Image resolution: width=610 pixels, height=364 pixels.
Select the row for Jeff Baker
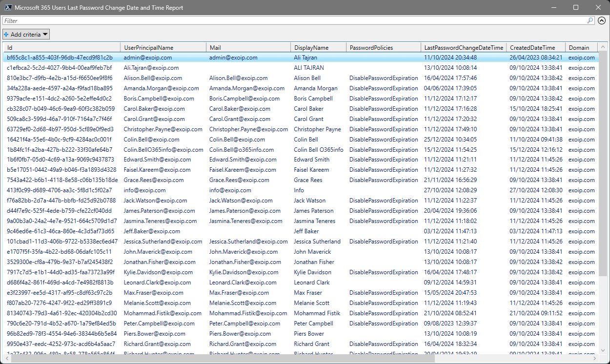click(306, 231)
